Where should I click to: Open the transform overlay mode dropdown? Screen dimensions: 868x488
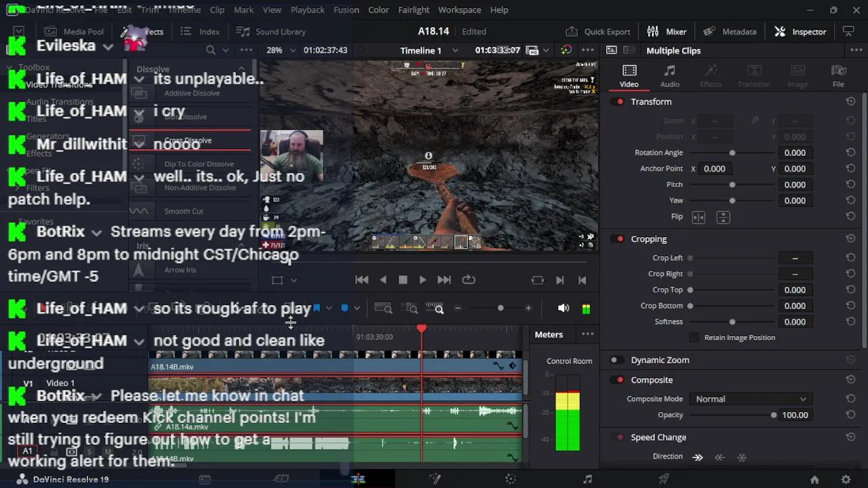point(294,280)
